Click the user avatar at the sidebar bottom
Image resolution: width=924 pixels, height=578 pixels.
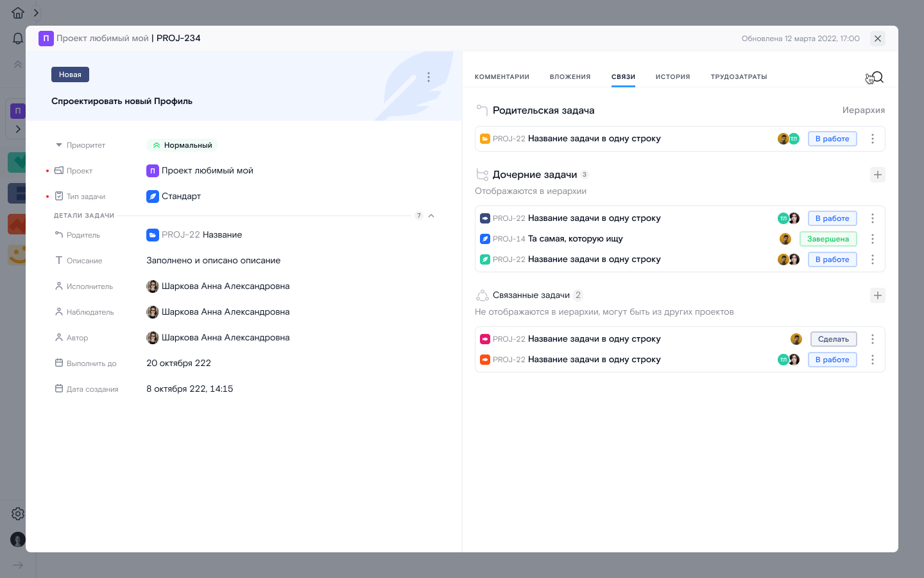(x=18, y=539)
